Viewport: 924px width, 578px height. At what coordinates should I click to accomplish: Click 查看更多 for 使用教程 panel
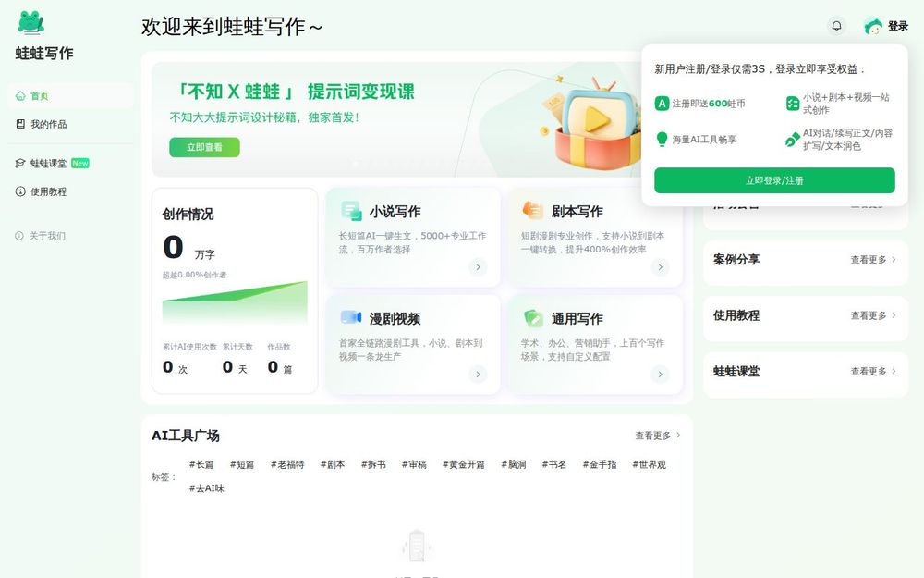click(x=868, y=315)
